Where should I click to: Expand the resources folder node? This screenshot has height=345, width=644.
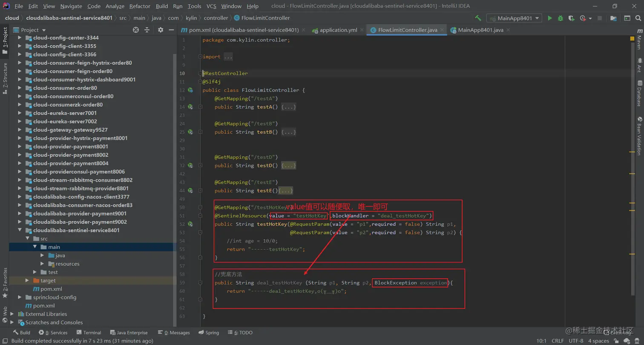tap(42, 264)
